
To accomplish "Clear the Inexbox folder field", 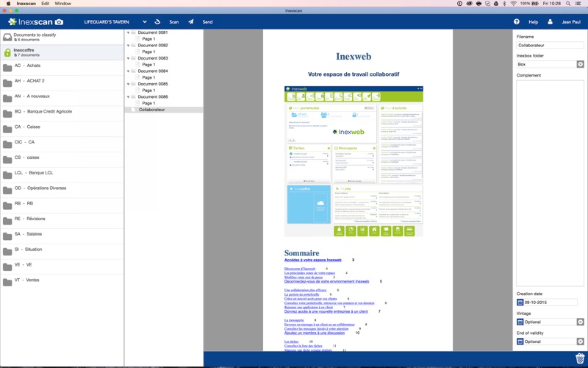I will tap(580, 64).
